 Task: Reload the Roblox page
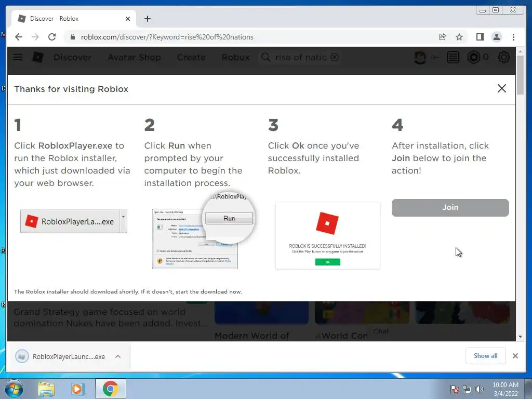coord(52,37)
